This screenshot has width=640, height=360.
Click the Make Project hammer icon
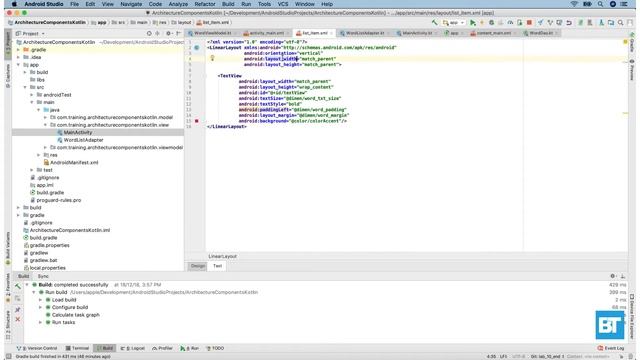click(435, 23)
